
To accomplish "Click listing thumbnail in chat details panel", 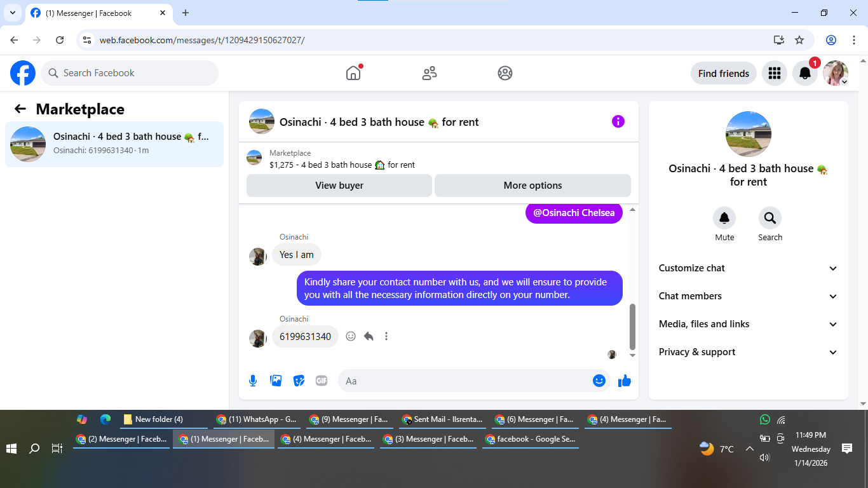I will coord(749,134).
